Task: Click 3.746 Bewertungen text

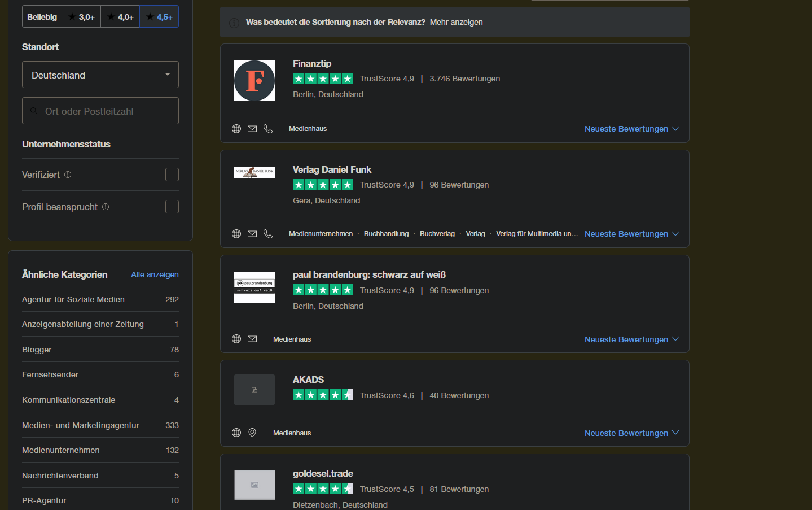Action: click(464, 79)
